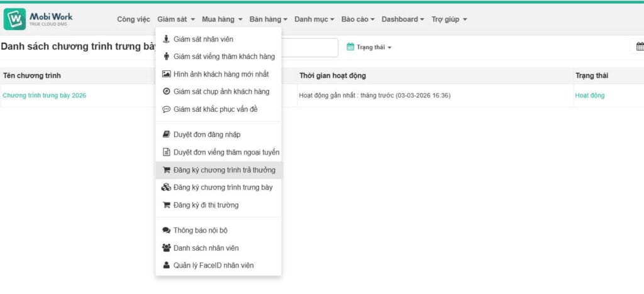Click the street-view icon beside Giám sát nhân viên
644x294 pixels.
[x=166, y=39]
